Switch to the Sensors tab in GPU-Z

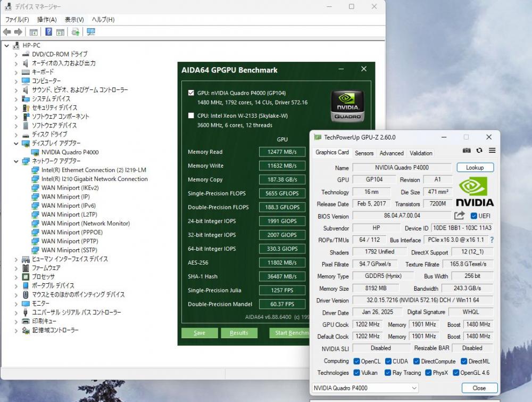tap(364, 153)
